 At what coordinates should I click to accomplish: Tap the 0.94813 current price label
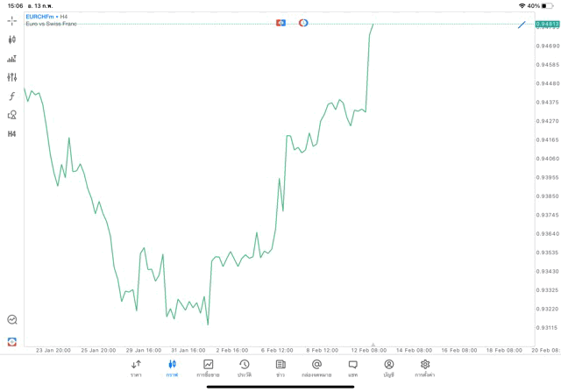tap(547, 25)
